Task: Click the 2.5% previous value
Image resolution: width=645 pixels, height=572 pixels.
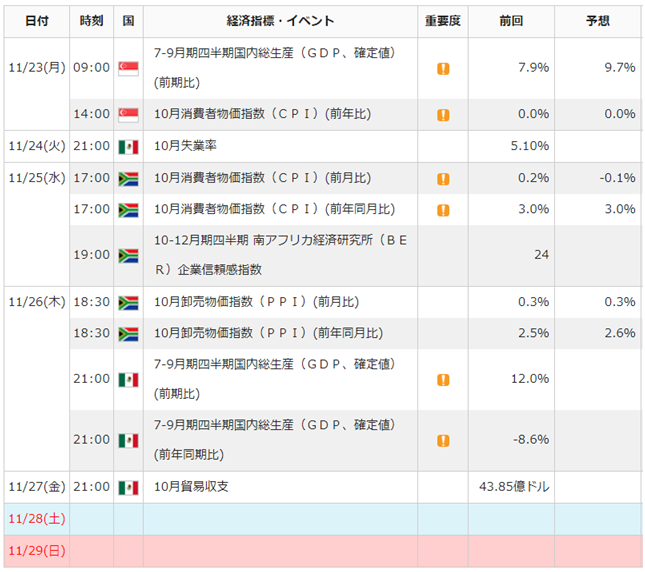Action: (x=534, y=333)
